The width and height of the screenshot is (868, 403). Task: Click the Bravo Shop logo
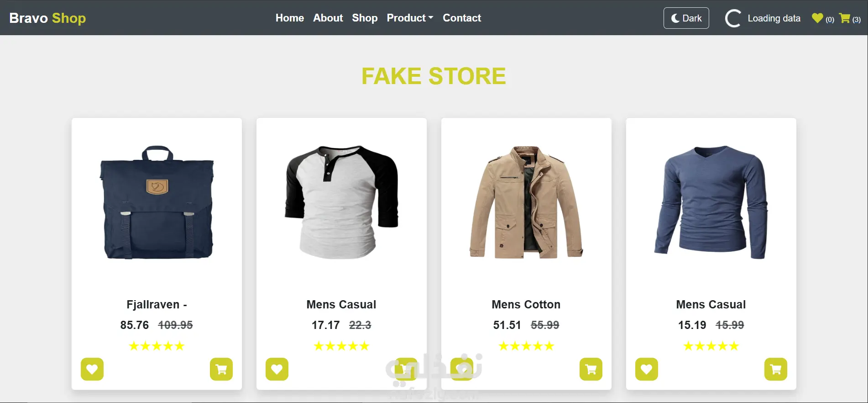(x=47, y=18)
